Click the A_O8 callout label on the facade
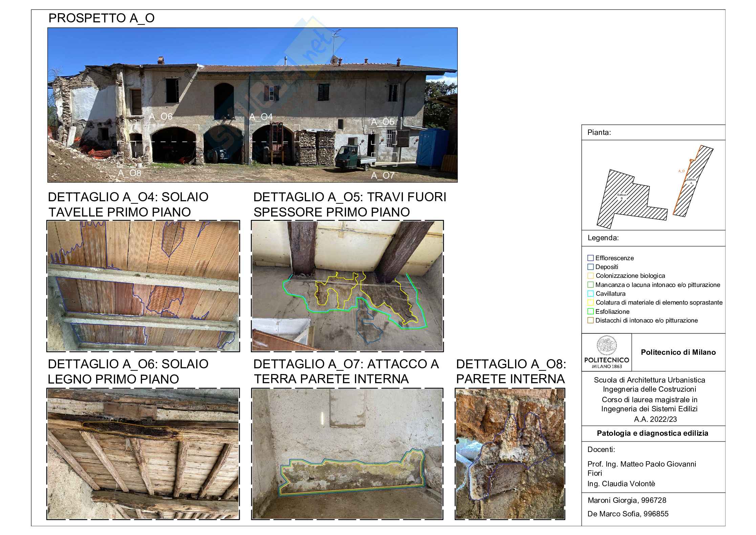756x535 pixels. [x=129, y=173]
